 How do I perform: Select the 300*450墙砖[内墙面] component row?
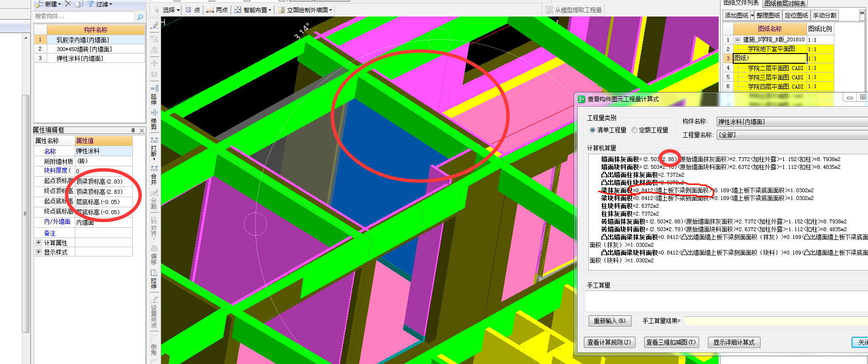(x=90, y=49)
